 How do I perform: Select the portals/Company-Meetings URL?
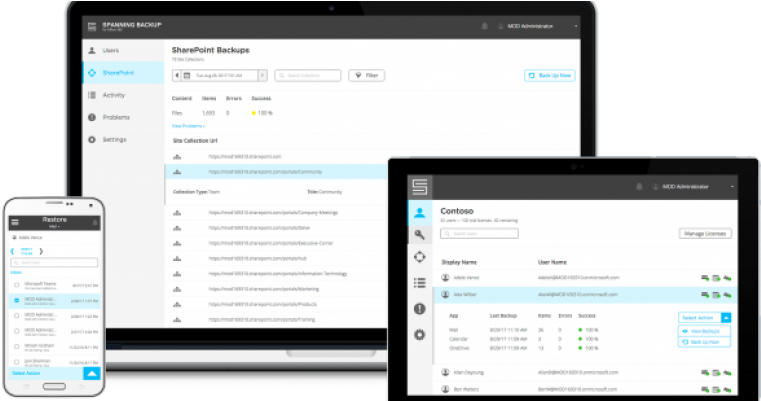(273, 213)
